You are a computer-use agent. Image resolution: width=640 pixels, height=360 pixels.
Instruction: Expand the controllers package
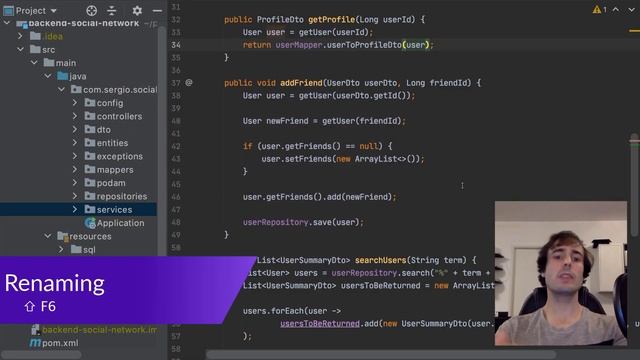(x=75, y=116)
